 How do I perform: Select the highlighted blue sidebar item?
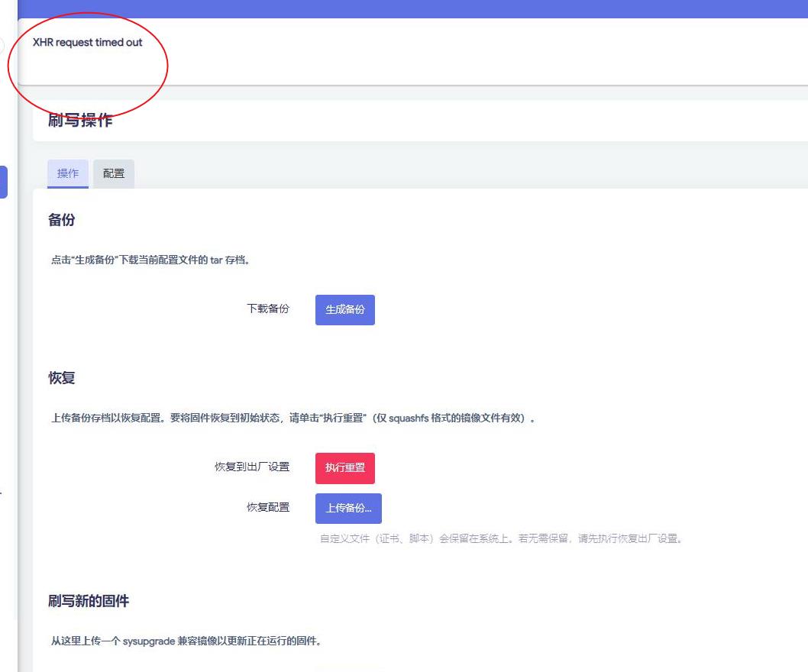coord(4,183)
